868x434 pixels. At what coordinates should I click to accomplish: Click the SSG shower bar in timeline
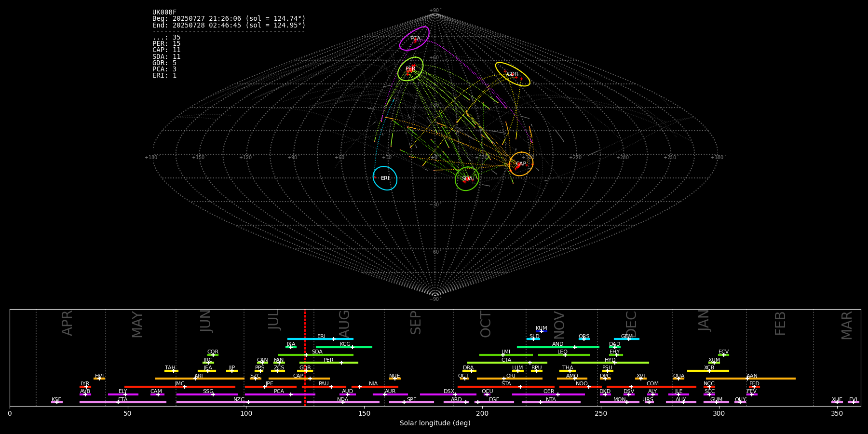pos(207,394)
